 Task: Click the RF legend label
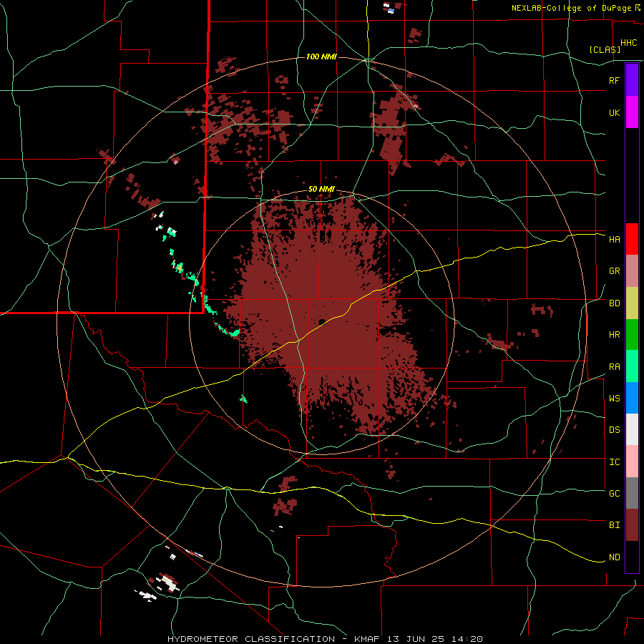[614, 80]
